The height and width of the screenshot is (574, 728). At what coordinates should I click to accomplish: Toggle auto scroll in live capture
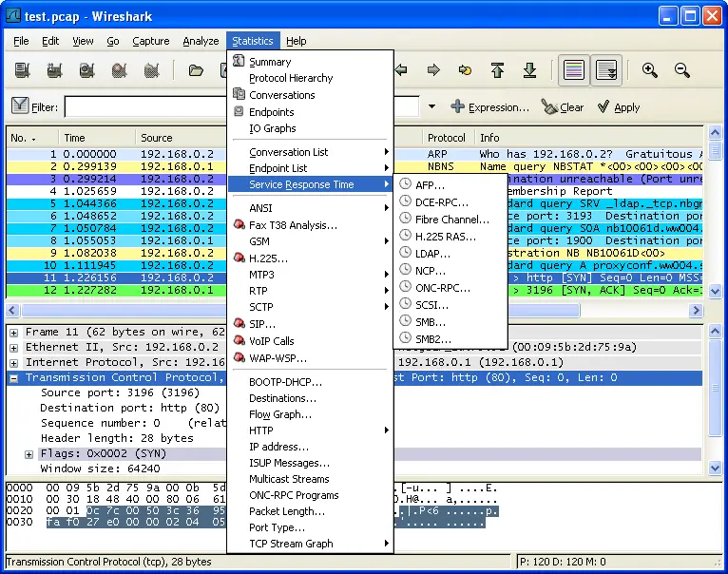pyautogui.click(x=605, y=70)
